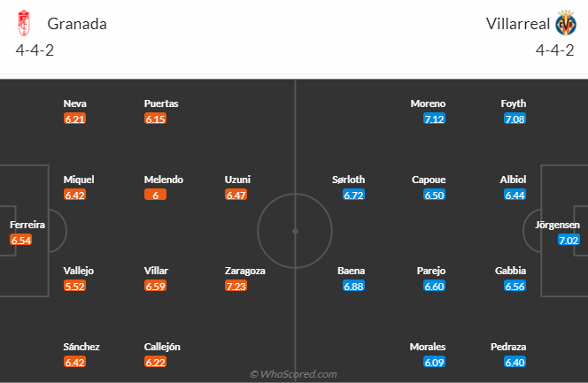The height and width of the screenshot is (383, 588).
Task: Select Granada team name
Action: pos(77,24)
